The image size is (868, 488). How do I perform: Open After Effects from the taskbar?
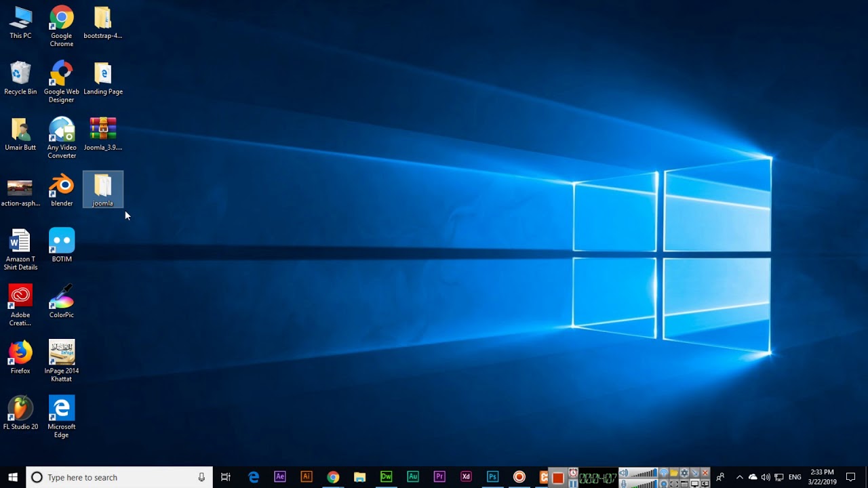click(280, 477)
